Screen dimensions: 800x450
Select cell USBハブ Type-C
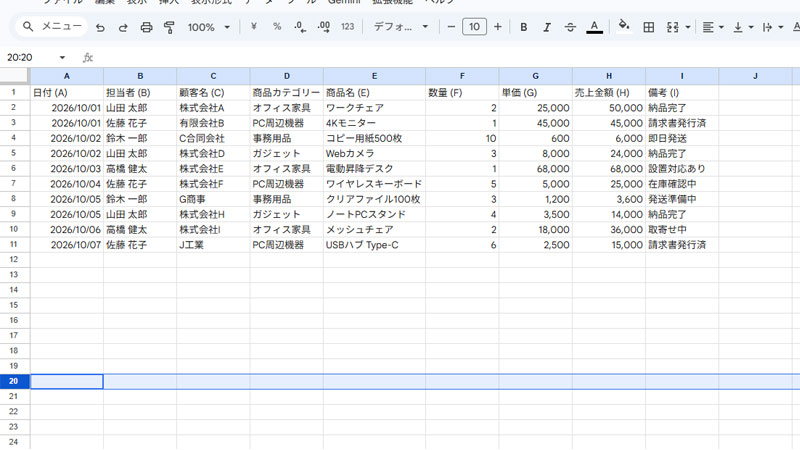pyautogui.click(x=374, y=245)
